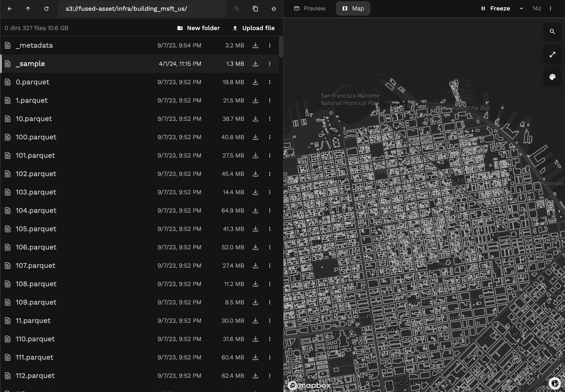Download 101.parquet
The width and height of the screenshot is (565, 392).
click(x=255, y=155)
